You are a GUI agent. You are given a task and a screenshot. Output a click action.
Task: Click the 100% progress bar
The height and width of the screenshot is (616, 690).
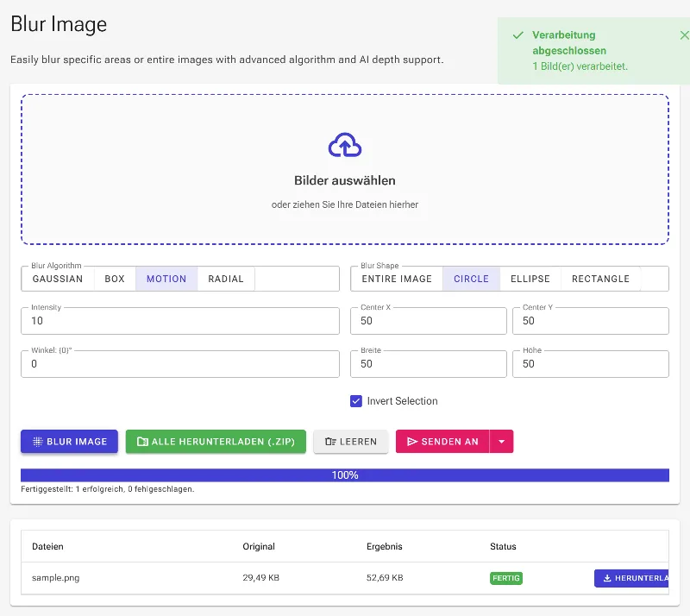(x=345, y=475)
